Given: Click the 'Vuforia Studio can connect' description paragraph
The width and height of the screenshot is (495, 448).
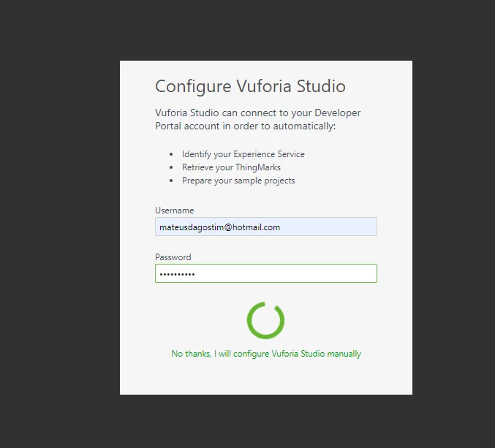Looking at the screenshot, I should pos(257,119).
